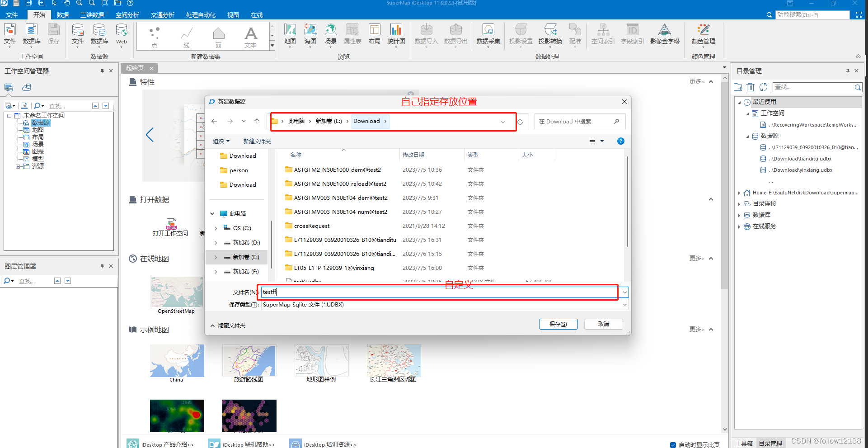This screenshot has width=868, height=448.
Task: Open the 保存类型 file type dropdown
Action: [x=624, y=304]
